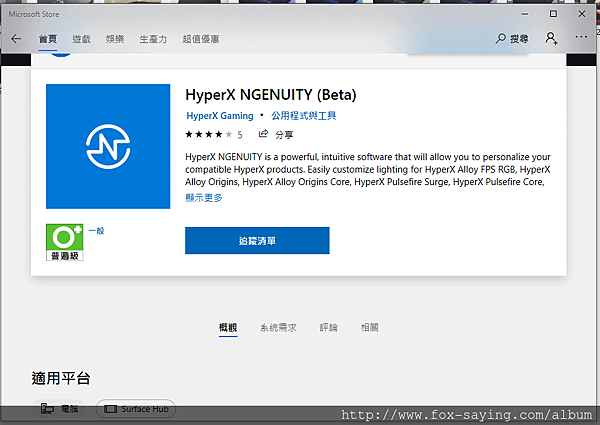Open the 評論 reviews tab
600x425 pixels.
point(329,327)
